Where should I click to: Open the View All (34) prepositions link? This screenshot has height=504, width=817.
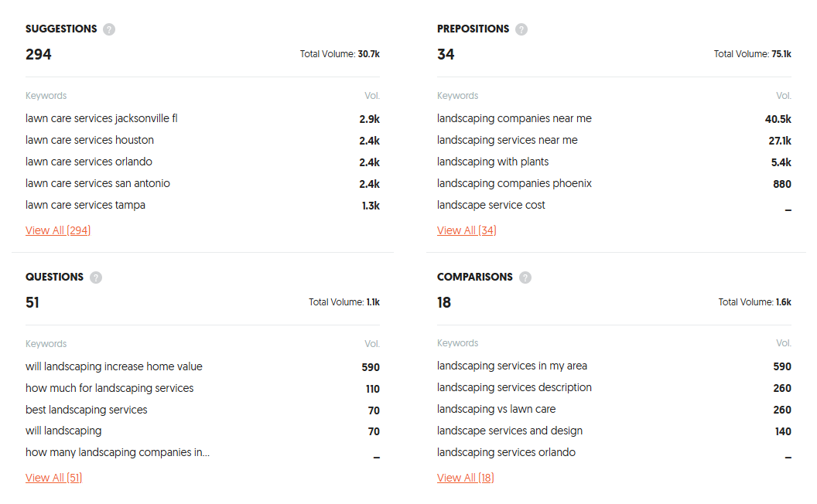click(467, 230)
